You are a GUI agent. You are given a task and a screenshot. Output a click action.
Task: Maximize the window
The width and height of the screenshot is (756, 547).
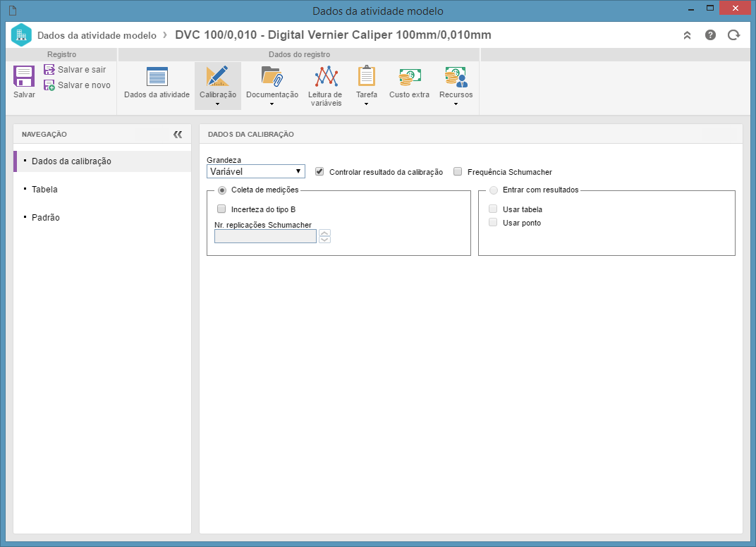(710, 8)
